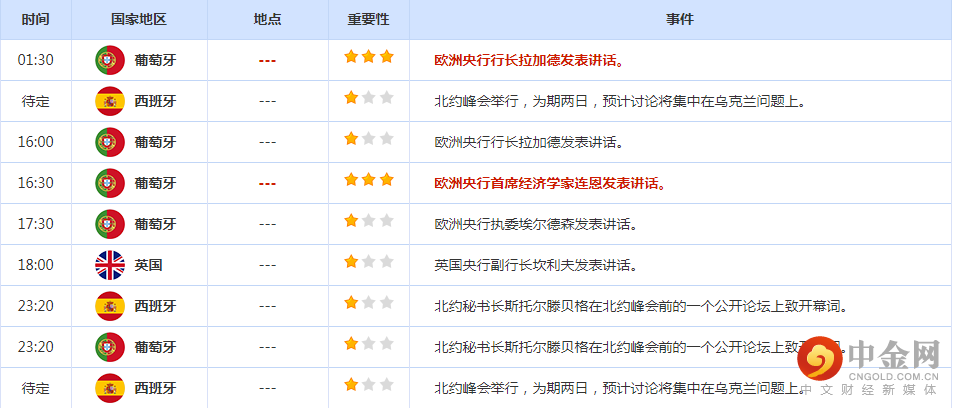
Task: Open the red 01:30 event about 拉加德发表讲话
Action: [531, 60]
